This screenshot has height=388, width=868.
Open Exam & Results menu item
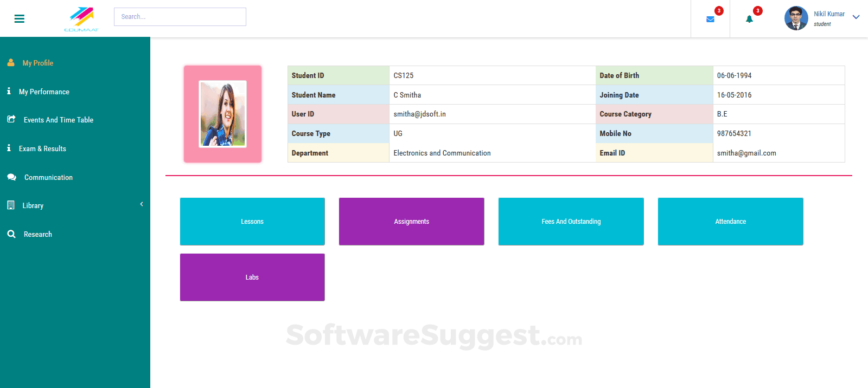42,148
